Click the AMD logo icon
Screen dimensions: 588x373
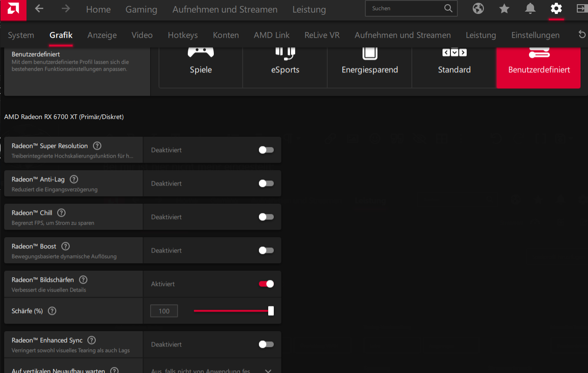13,10
